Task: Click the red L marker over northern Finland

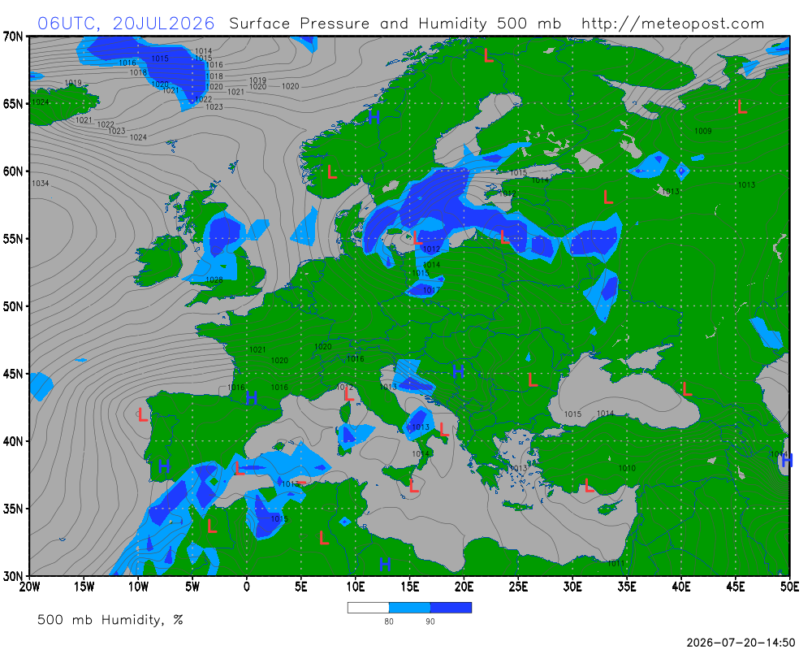Action: (x=488, y=55)
